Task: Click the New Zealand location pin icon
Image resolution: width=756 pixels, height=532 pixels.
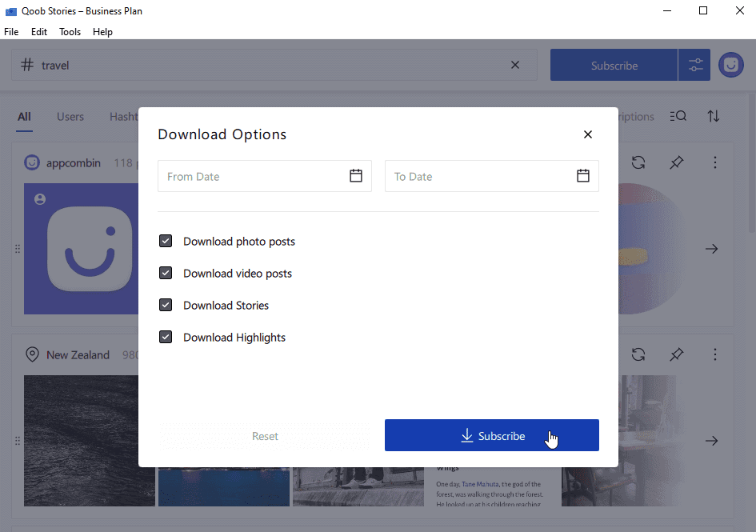Action: 32,354
